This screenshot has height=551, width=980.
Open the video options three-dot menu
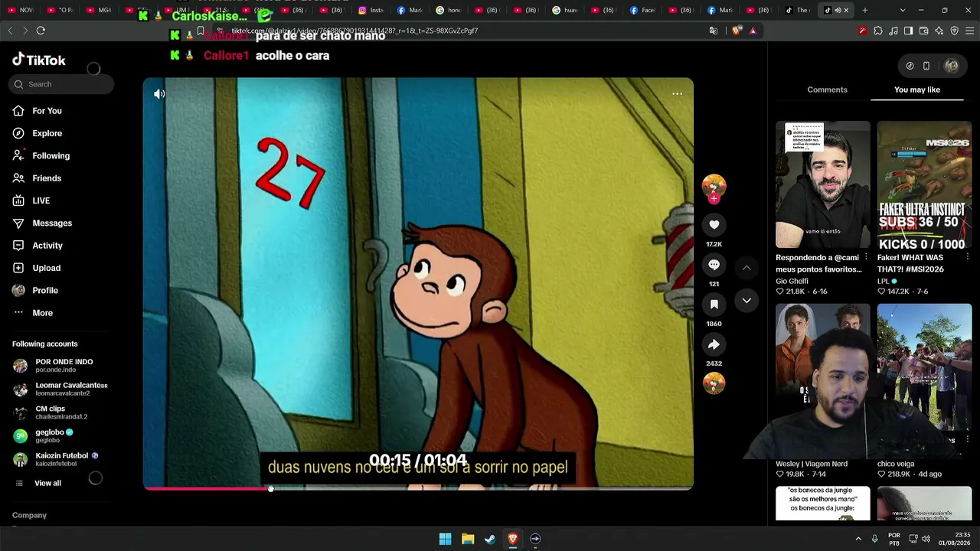click(x=677, y=94)
